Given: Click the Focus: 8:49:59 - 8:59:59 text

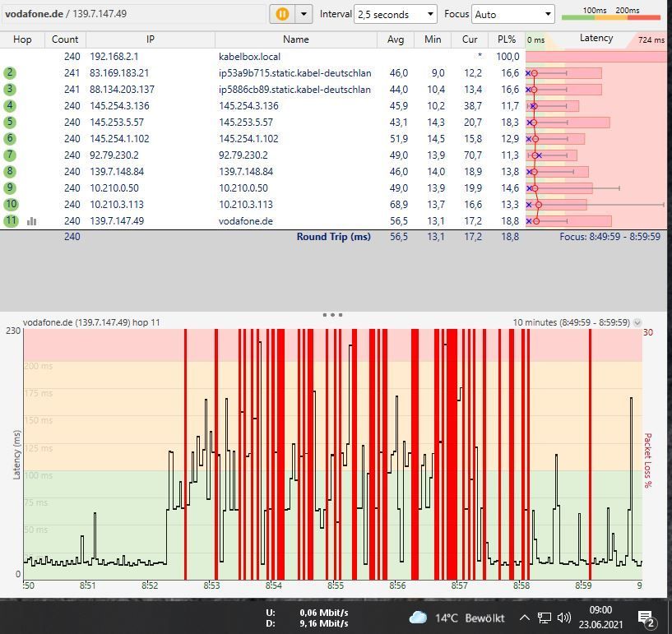Looking at the screenshot, I should 609,237.
